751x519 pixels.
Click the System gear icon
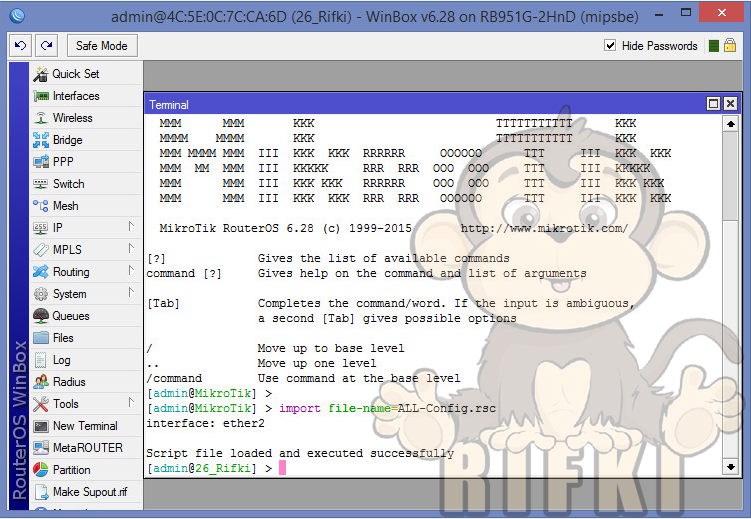(41, 294)
